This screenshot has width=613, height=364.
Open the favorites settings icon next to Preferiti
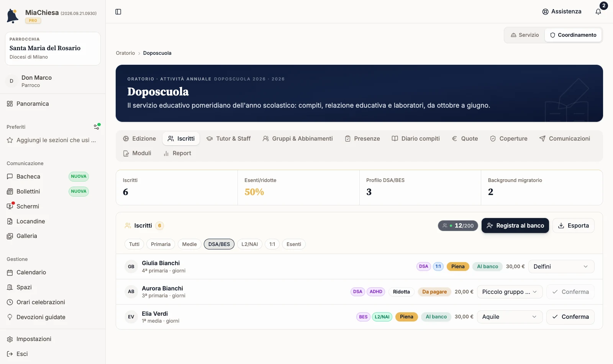point(97,126)
